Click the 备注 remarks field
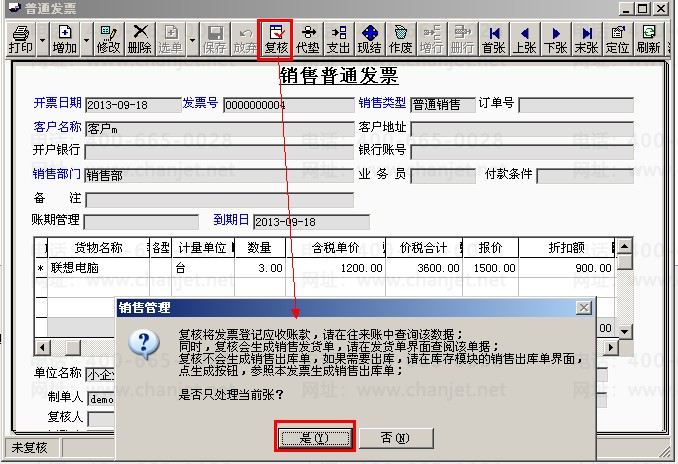 (219, 200)
